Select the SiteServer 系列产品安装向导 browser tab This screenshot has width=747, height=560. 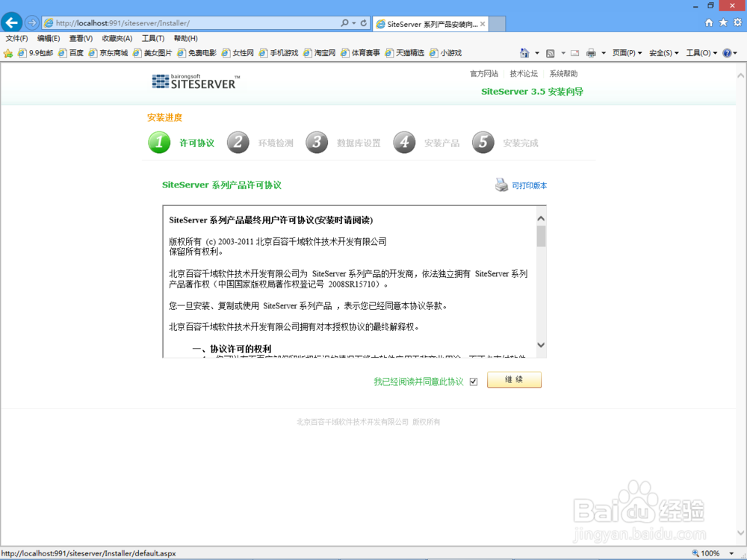430,23
